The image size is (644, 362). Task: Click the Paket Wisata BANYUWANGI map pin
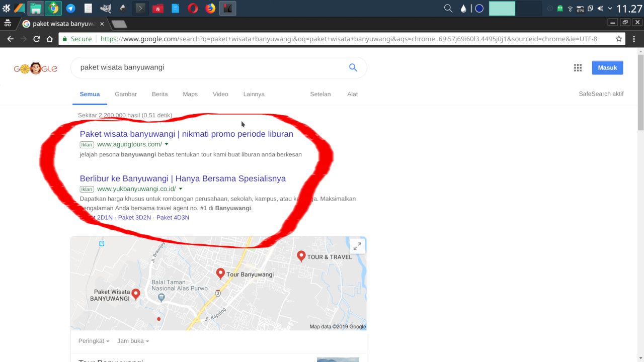coord(135,294)
